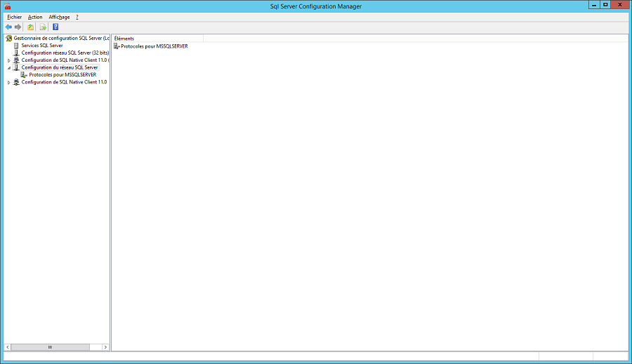
Task: Click the horizontal scrollbar thumb in tree pane
Action: click(x=50, y=347)
